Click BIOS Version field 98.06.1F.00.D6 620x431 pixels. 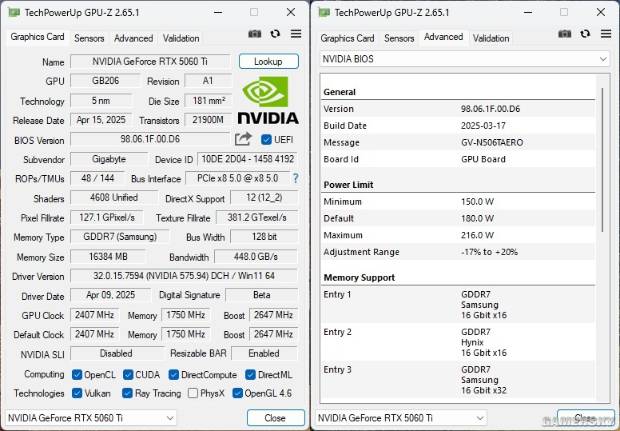[x=150, y=140]
